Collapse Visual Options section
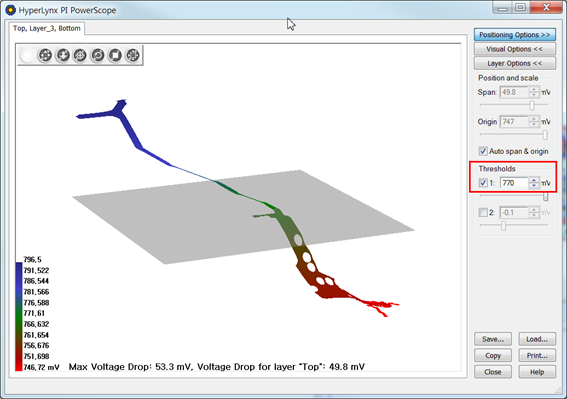 click(x=515, y=49)
